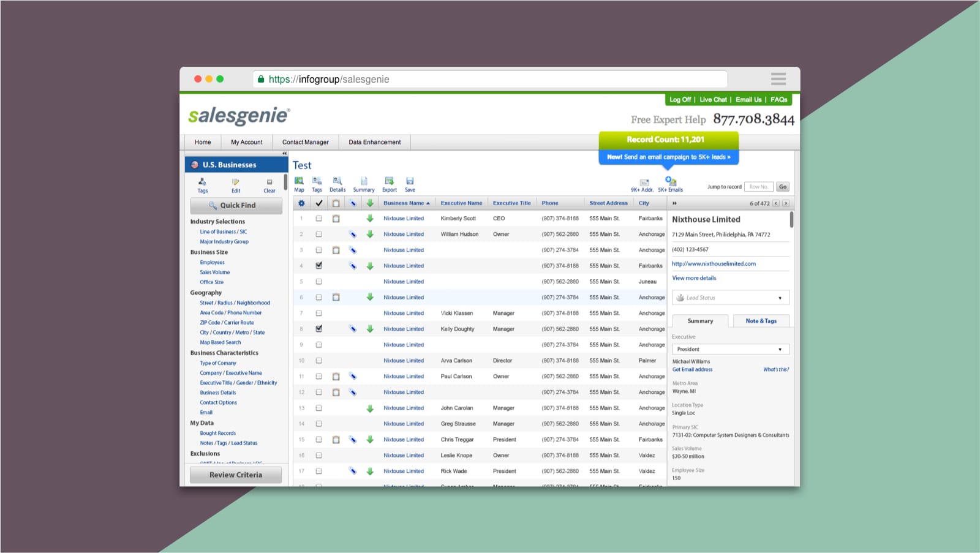Click View more details link

[x=694, y=278]
